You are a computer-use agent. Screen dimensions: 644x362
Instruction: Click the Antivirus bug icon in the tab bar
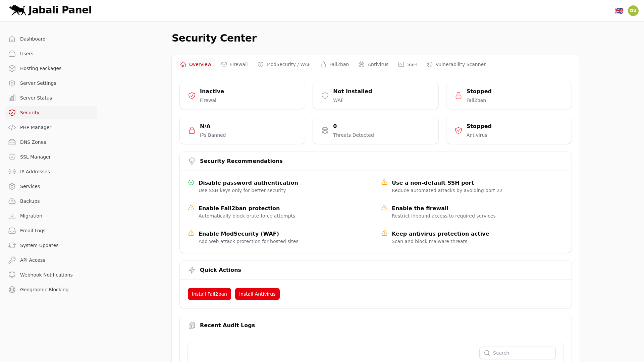361,64
